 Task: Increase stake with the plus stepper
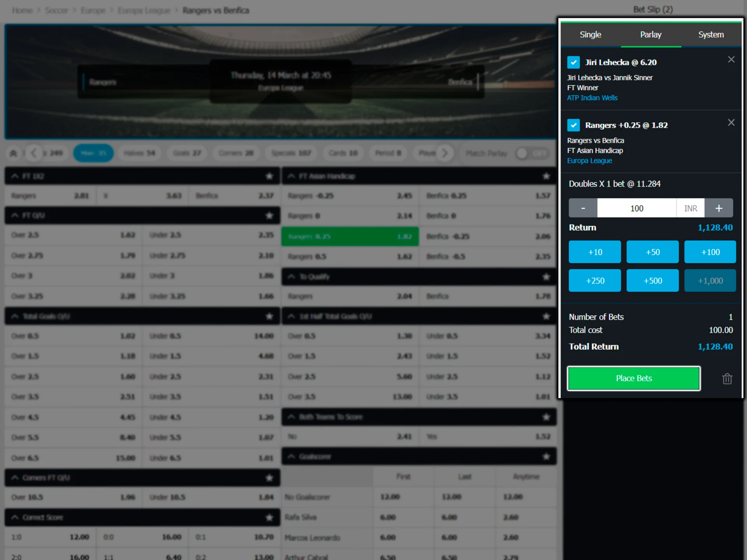719,208
